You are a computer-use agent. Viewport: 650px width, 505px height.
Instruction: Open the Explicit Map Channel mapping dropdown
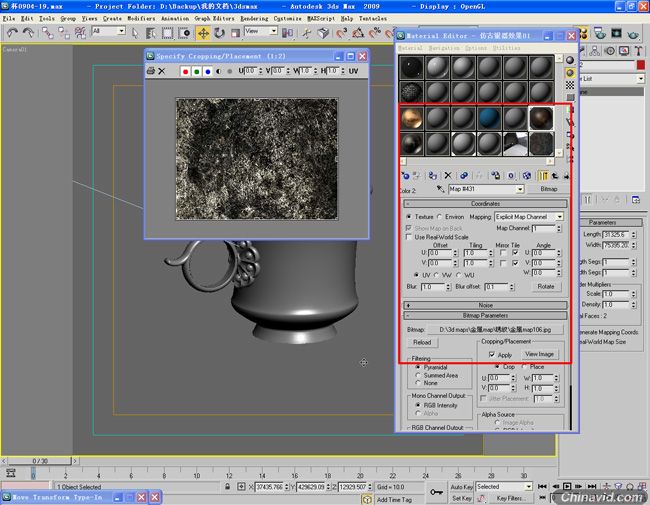tap(560, 217)
